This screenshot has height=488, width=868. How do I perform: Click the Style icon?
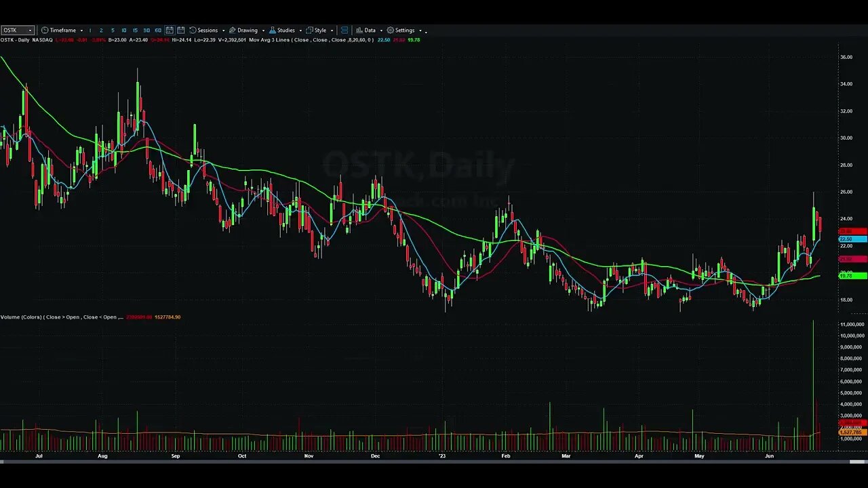[x=309, y=30]
